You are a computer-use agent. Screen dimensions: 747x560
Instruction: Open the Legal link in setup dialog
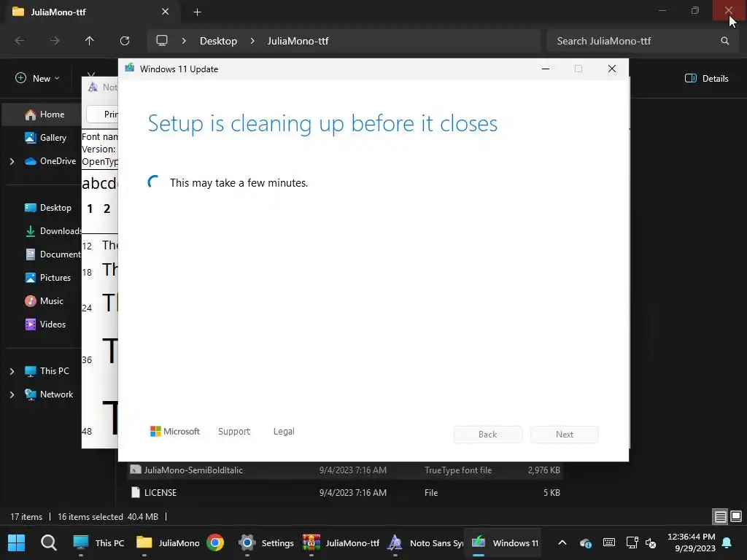click(284, 432)
